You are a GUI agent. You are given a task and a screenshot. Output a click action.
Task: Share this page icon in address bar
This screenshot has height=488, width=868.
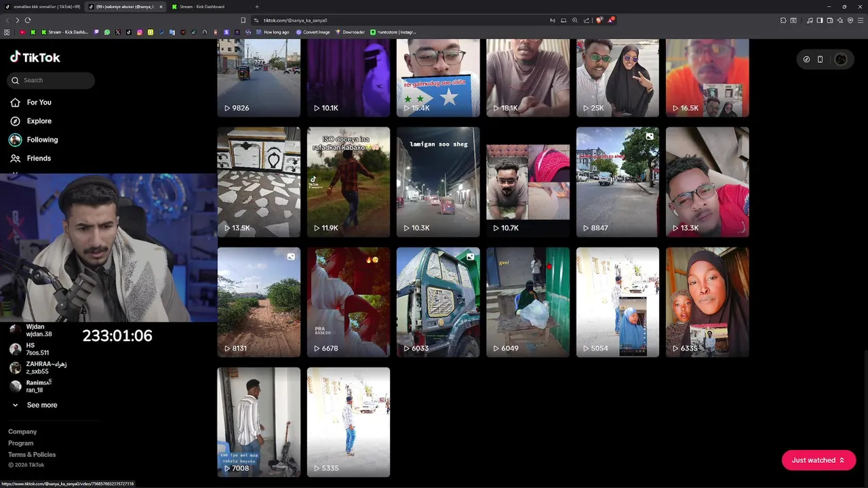587,20
